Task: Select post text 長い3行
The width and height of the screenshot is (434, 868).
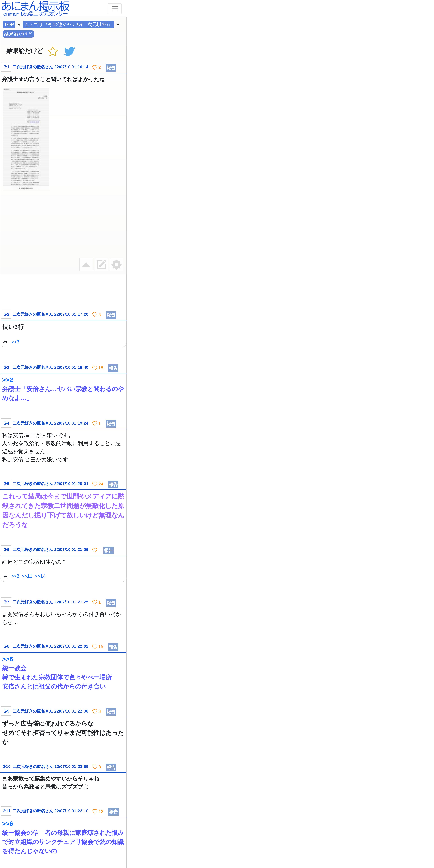Action: click(x=13, y=327)
